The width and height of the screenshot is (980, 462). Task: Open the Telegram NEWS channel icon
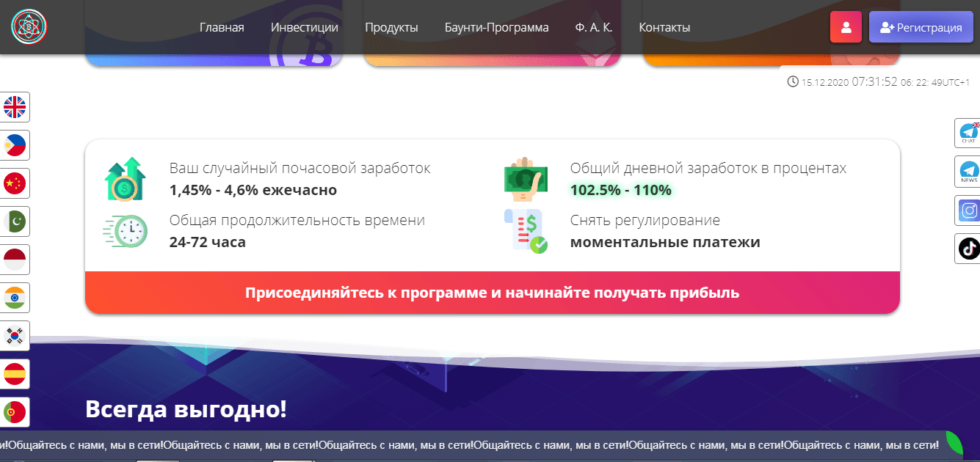[x=968, y=172]
